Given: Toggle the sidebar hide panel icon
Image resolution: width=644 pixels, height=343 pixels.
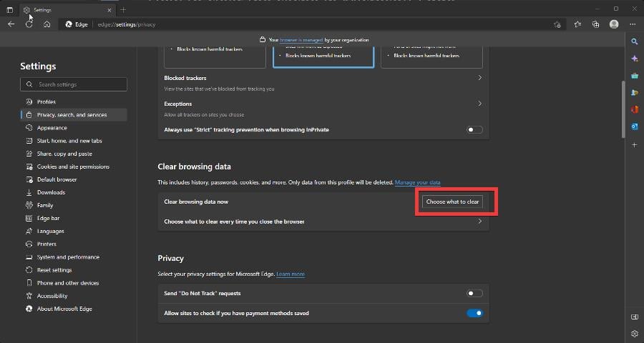Looking at the screenshot, I should coord(635,317).
